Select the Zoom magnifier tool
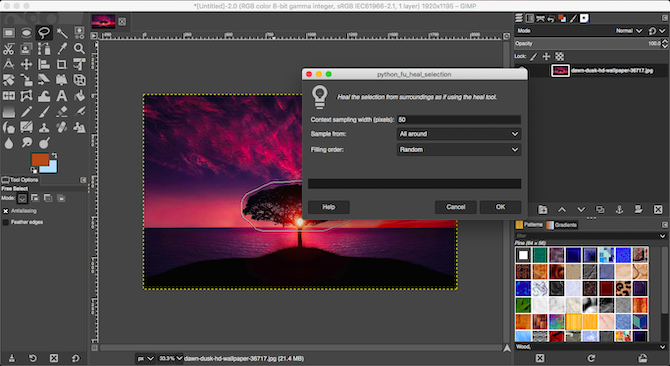Viewport: 670px width, 366px height. [x=79, y=49]
